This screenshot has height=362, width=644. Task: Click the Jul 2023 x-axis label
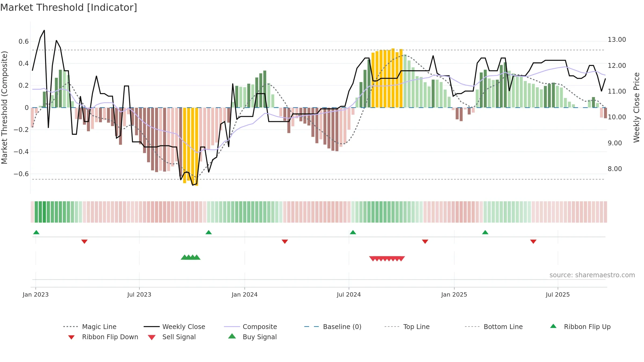click(x=139, y=295)
